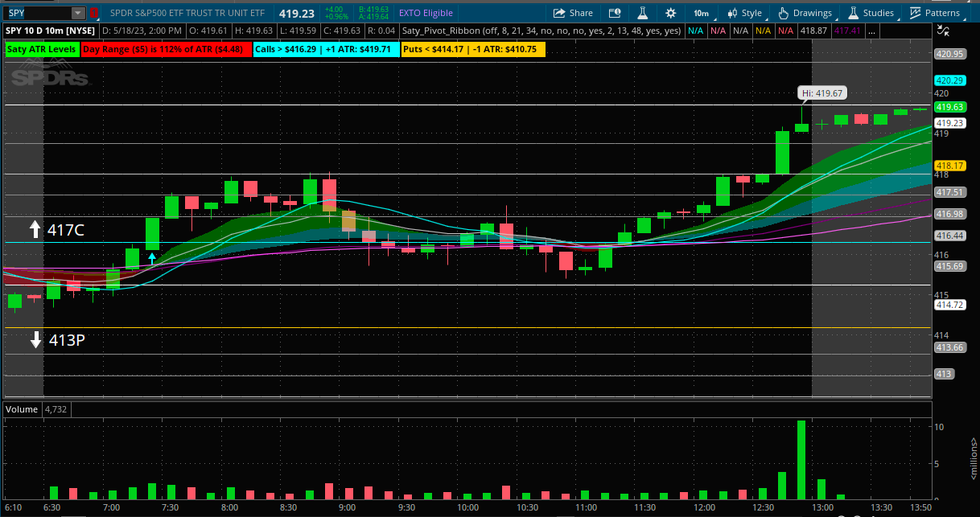Click the EXTO Eligible label

[426, 13]
